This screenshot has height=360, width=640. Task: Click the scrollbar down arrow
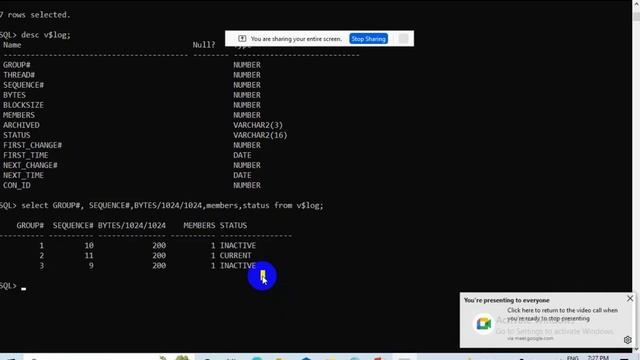click(636, 350)
